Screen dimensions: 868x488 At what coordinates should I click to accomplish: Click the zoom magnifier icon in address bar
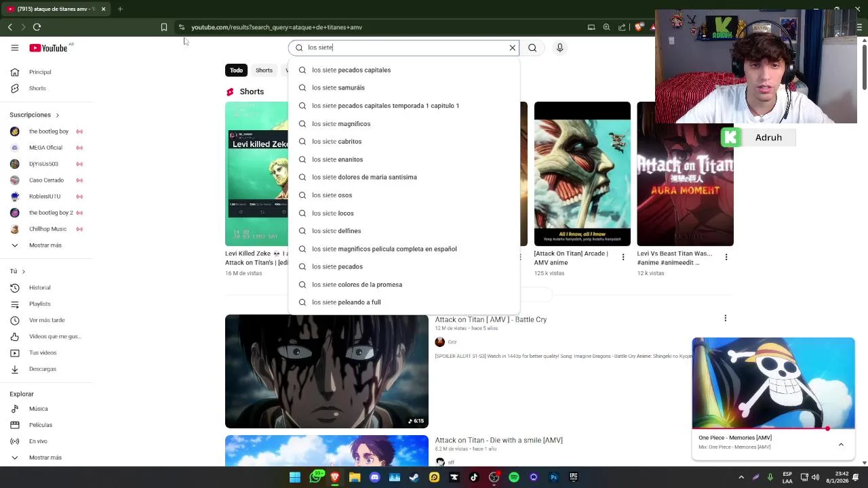click(606, 27)
